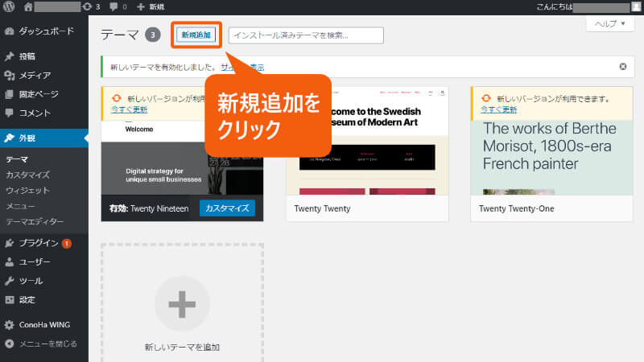Open ウィジェット submenu item
The height and width of the screenshot is (362, 644).
pos(27,191)
